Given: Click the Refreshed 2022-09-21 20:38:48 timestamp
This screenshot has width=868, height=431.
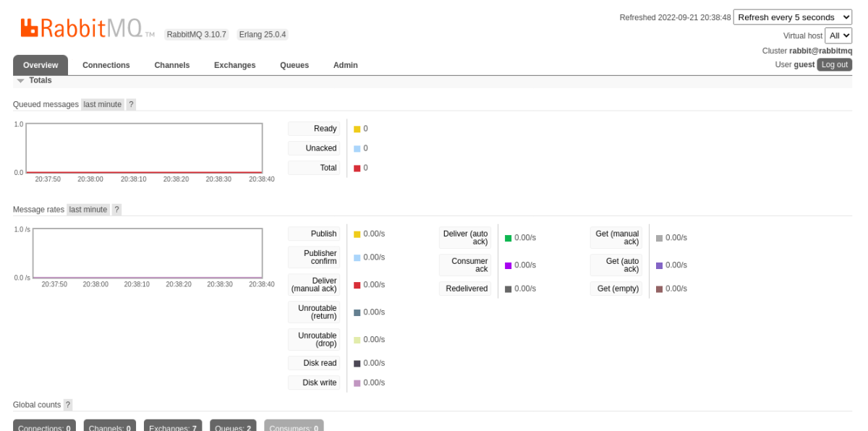Looking at the screenshot, I should coord(675,17).
